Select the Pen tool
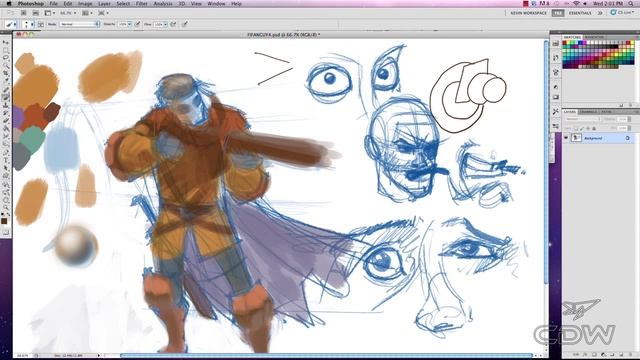The height and width of the screenshot is (360, 640). pyautogui.click(x=6, y=152)
